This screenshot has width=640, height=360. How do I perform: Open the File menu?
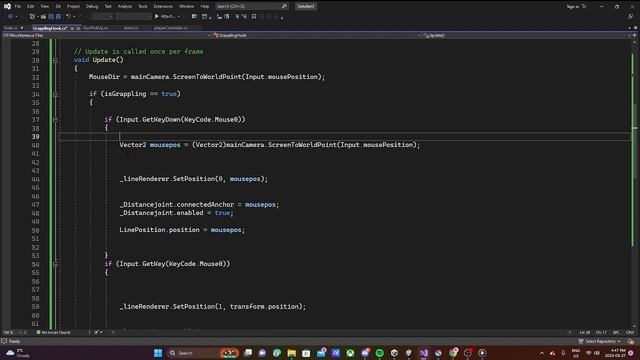click(x=18, y=7)
